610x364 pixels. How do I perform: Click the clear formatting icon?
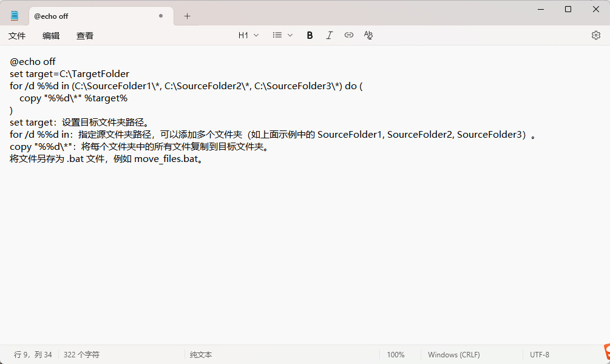click(368, 35)
